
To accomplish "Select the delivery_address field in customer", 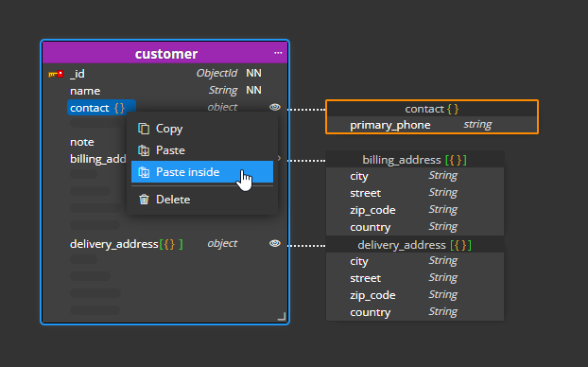I will click(126, 244).
